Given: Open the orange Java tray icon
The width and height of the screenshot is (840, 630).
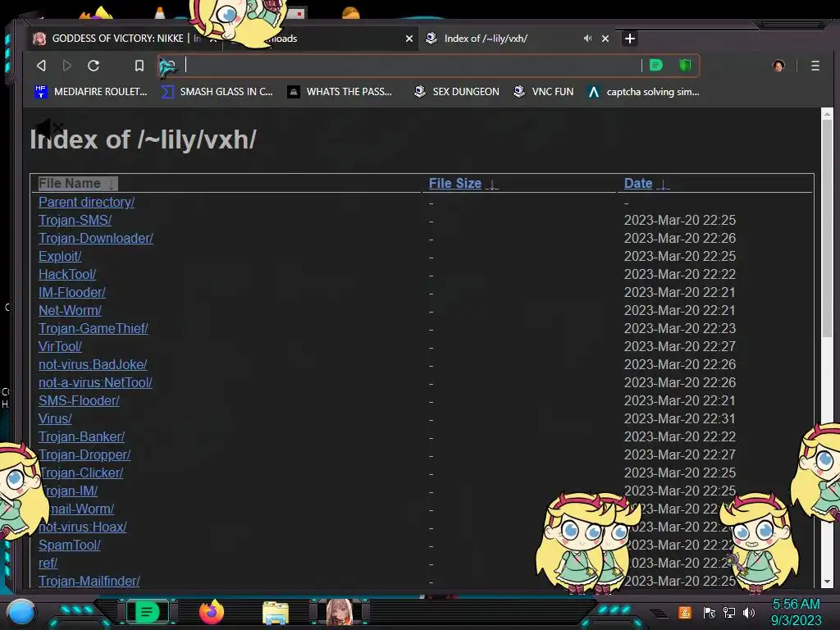Looking at the screenshot, I should point(685,612).
